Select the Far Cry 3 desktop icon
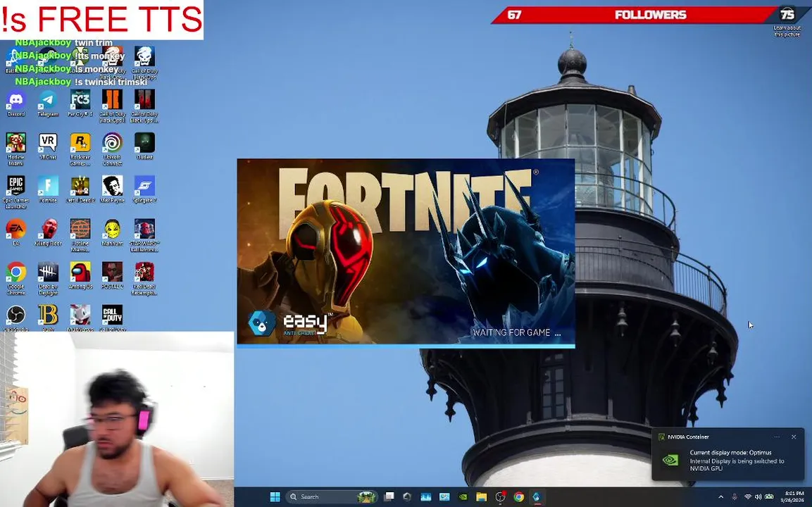The width and height of the screenshot is (812, 507). (x=80, y=103)
